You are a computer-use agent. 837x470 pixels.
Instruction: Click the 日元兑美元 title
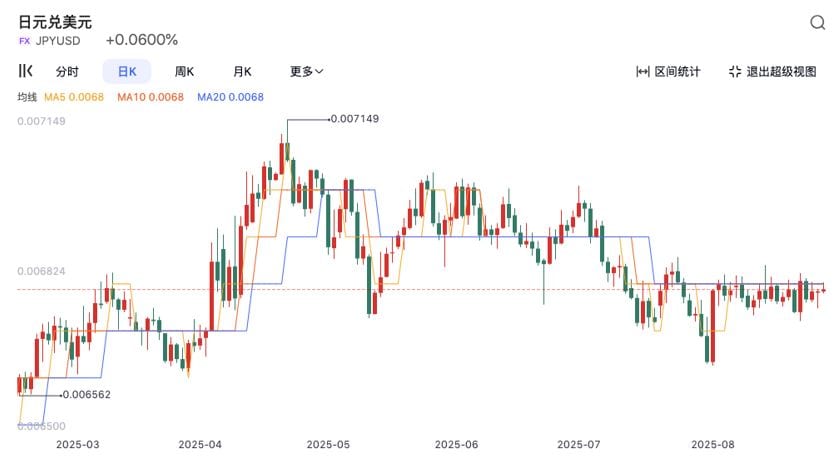point(53,21)
